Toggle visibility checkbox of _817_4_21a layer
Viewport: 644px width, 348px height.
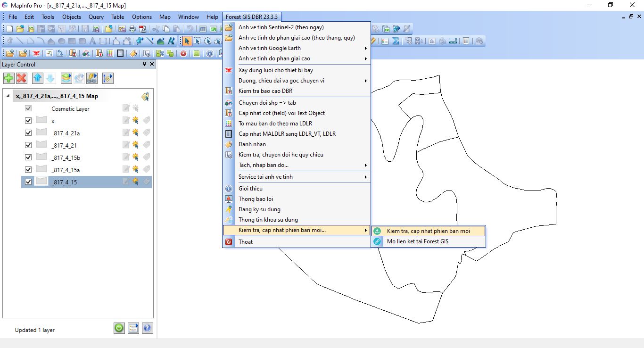(x=28, y=133)
